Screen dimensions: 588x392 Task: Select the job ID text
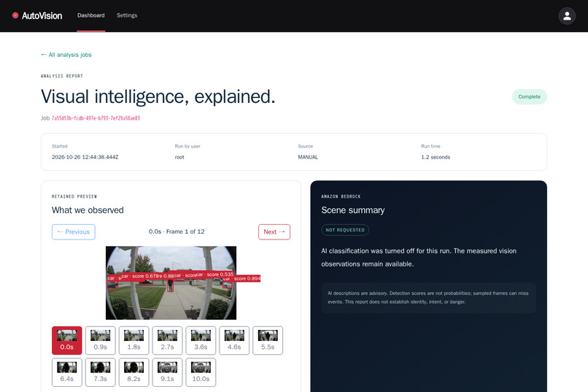click(96, 118)
